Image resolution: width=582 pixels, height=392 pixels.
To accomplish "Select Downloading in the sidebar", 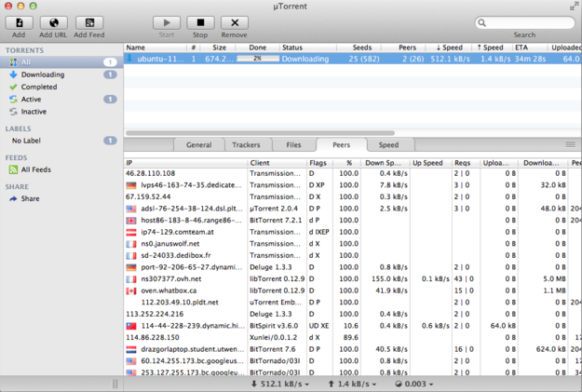I will pyautogui.click(x=43, y=74).
